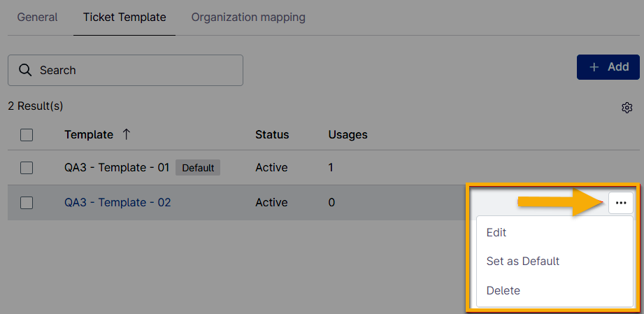Screen dimensions: 644x314
Task: Click the Status column header
Action: (x=272, y=134)
